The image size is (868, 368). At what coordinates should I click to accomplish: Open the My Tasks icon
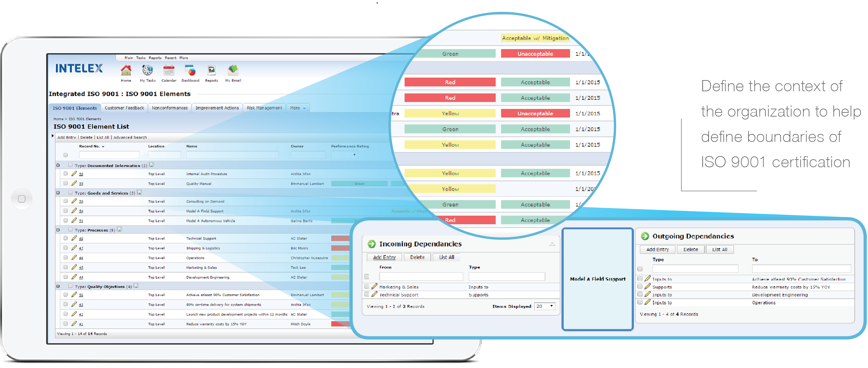point(148,71)
